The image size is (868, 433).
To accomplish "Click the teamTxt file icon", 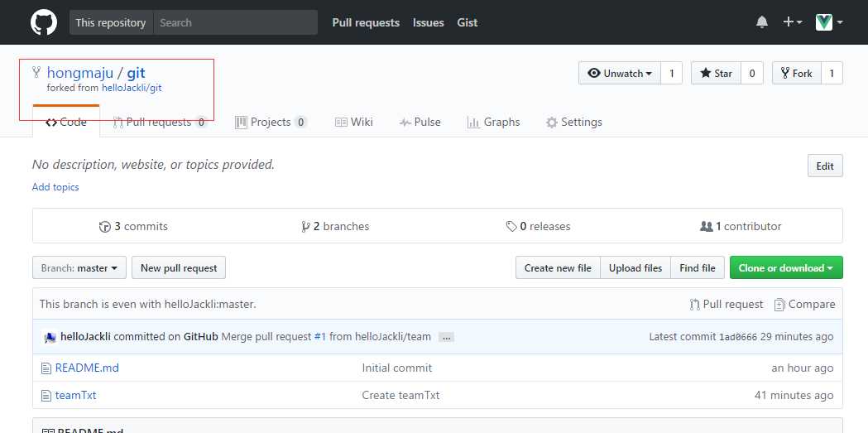I will [x=46, y=395].
